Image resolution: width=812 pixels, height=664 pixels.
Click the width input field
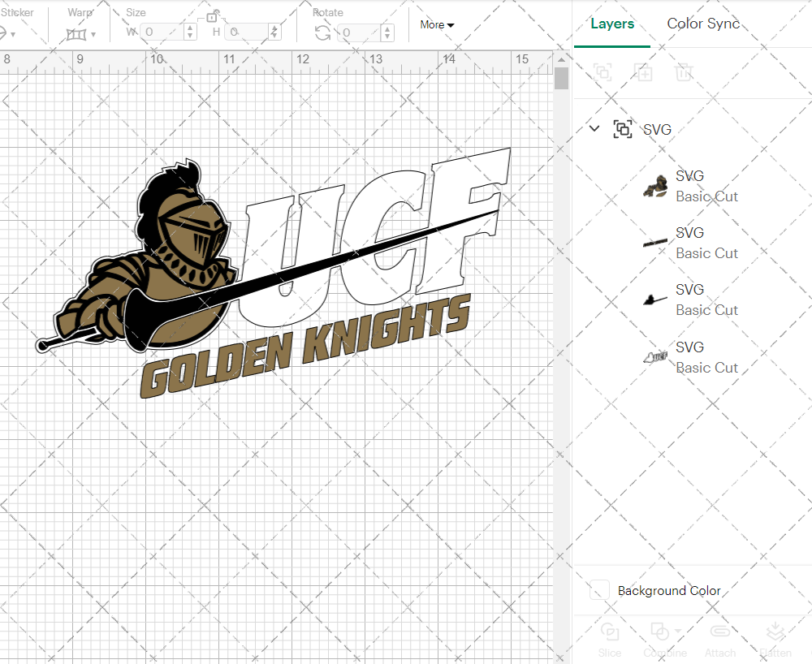(x=162, y=31)
